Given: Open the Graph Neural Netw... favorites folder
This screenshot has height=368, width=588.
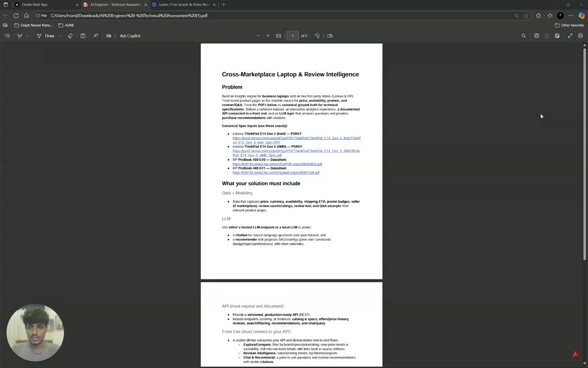Looking at the screenshot, I should click(x=34, y=25).
